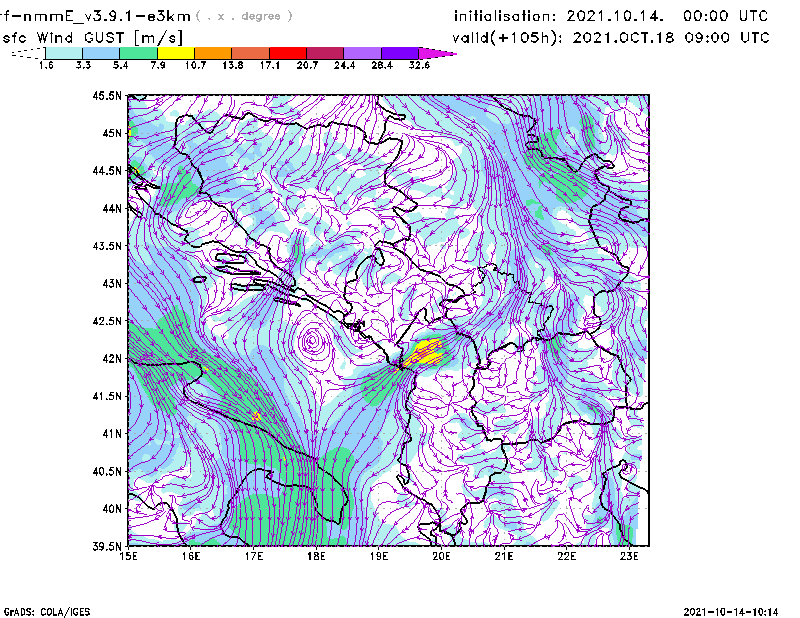Screen dimensions: 800x618
Task: Click the initialisation date 2021.10.14.
Action: [615, 16]
